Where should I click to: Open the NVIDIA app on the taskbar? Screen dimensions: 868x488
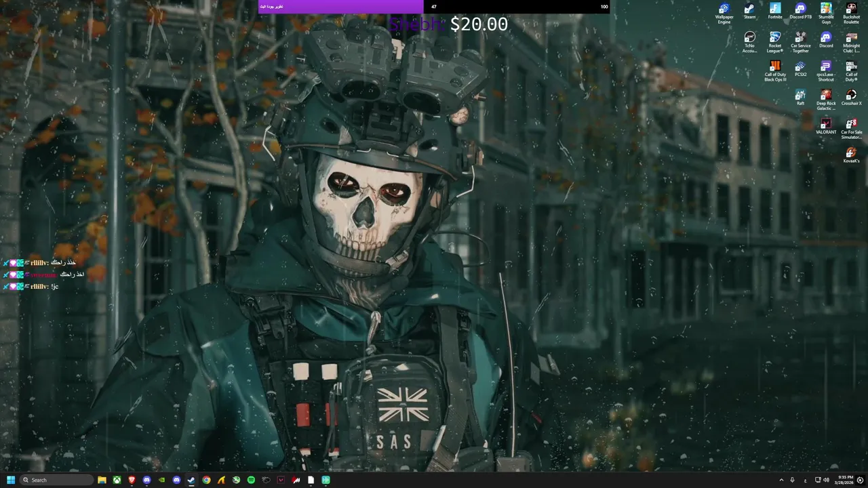tap(161, 480)
